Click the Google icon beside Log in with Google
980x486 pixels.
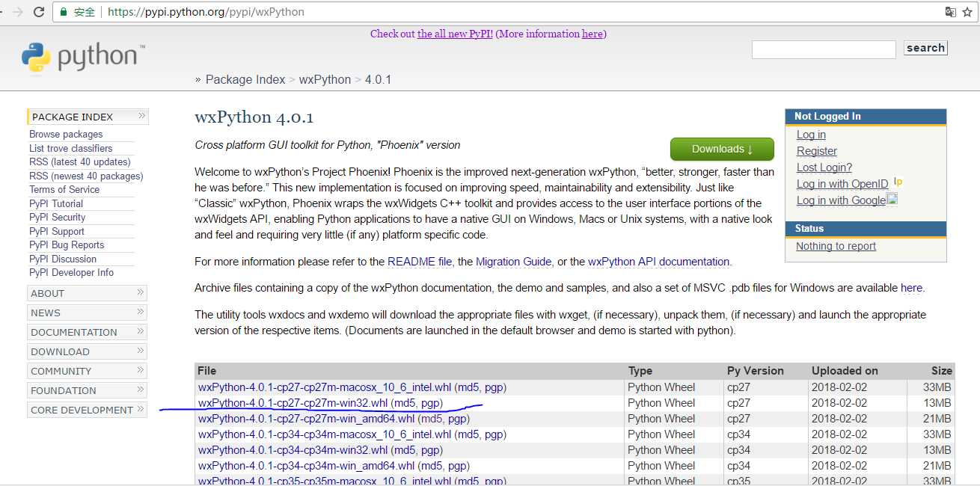click(x=892, y=199)
